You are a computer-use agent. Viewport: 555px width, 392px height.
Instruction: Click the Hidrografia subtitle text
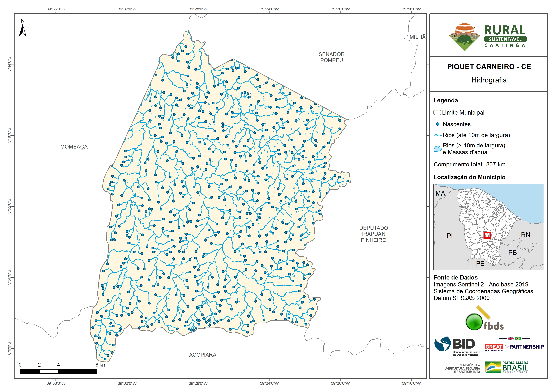(489, 80)
